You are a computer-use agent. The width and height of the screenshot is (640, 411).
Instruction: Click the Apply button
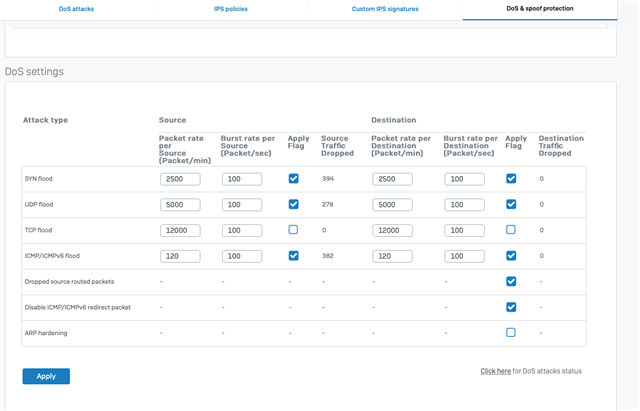[x=46, y=376]
